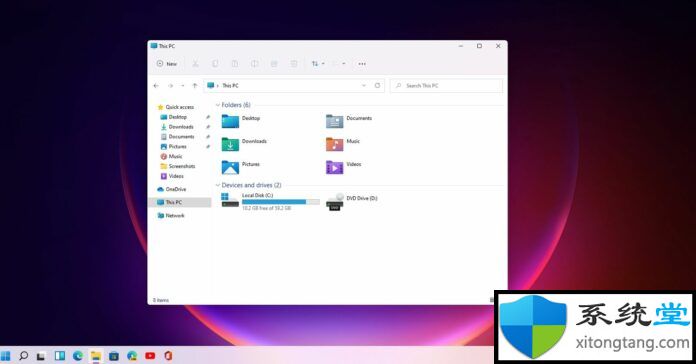Unpin Pictures using its pin icon
Viewport: 696px width, 364px height.
208,146
